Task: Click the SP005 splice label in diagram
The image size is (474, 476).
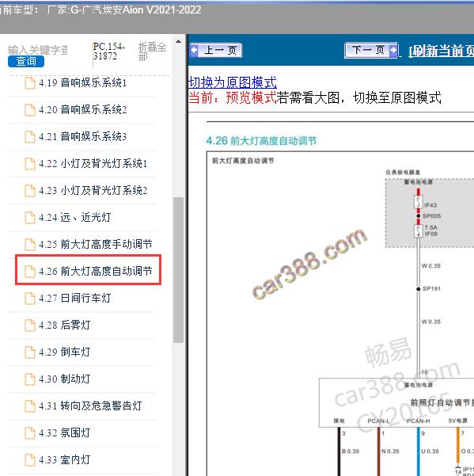Action: point(431,216)
